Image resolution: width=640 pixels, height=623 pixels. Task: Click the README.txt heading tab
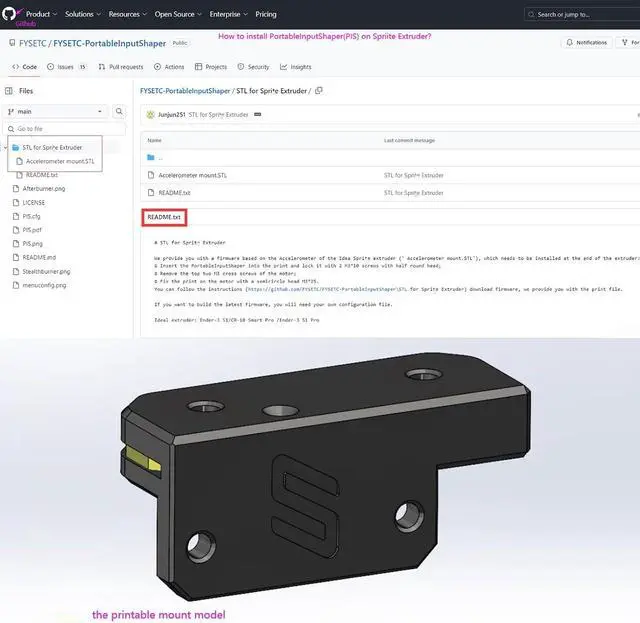(164, 217)
